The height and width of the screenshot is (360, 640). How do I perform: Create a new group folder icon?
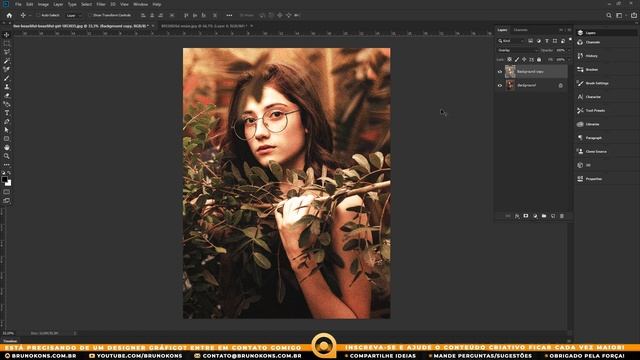(x=544, y=216)
